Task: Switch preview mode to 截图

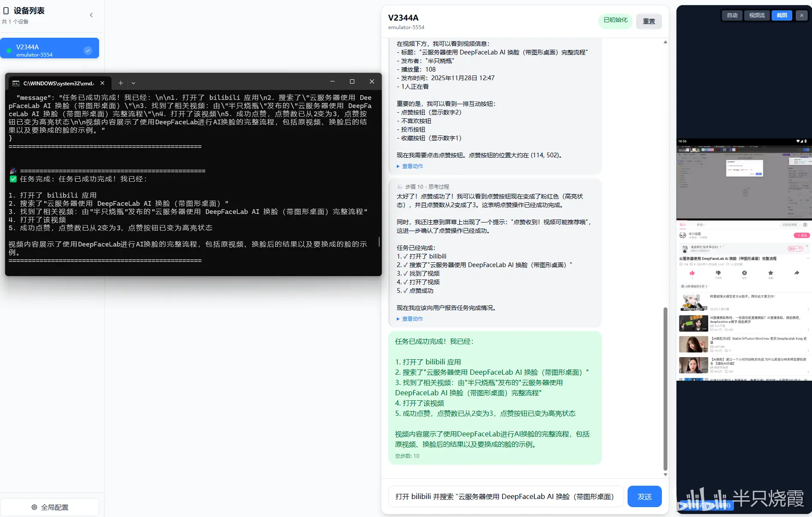Action: coord(782,15)
